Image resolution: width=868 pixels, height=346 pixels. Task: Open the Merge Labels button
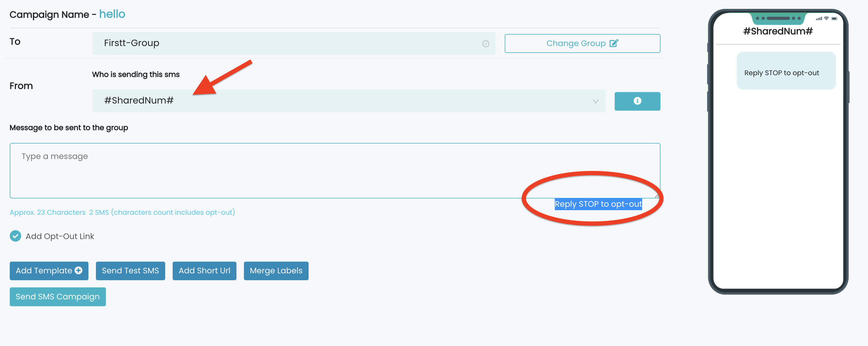click(276, 271)
